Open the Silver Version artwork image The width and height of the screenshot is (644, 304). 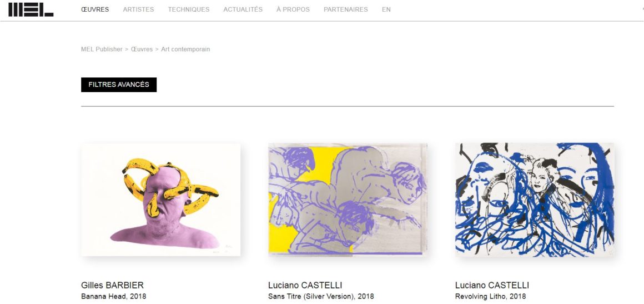pos(348,200)
